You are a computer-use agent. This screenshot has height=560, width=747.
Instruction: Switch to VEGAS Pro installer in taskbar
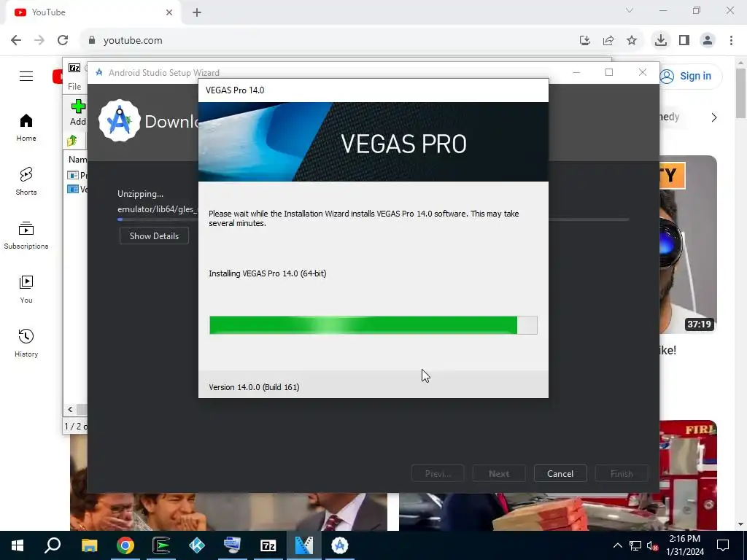304,545
